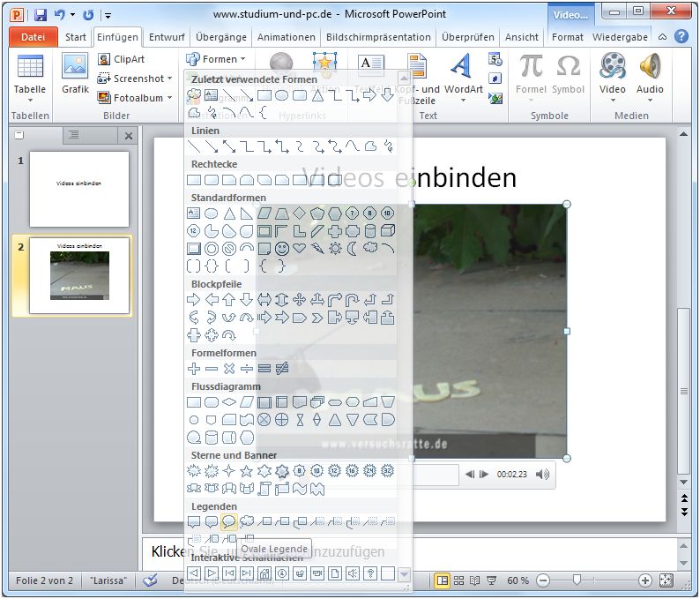Image resolution: width=700 pixels, height=599 pixels.
Task: Click the zoom in plus button
Action: pos(644,580)
